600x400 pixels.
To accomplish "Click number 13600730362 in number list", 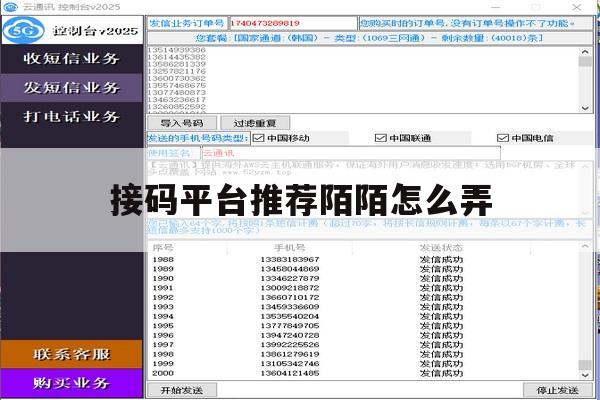I will [177, 78].
